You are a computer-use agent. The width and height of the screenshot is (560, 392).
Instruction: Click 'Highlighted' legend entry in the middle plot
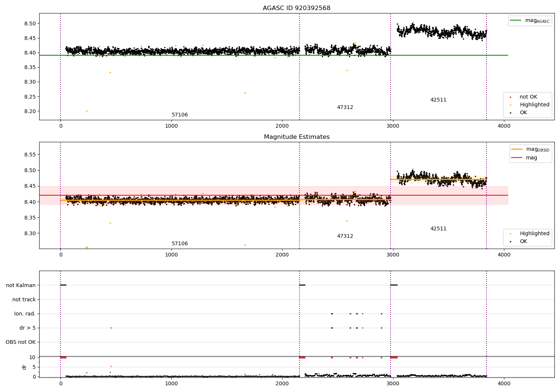click(529, 234)
